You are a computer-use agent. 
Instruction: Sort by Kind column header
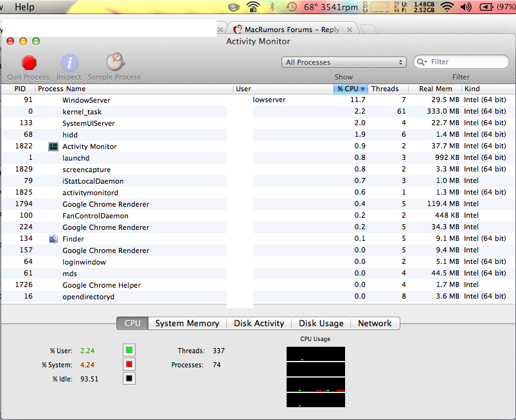488,89
